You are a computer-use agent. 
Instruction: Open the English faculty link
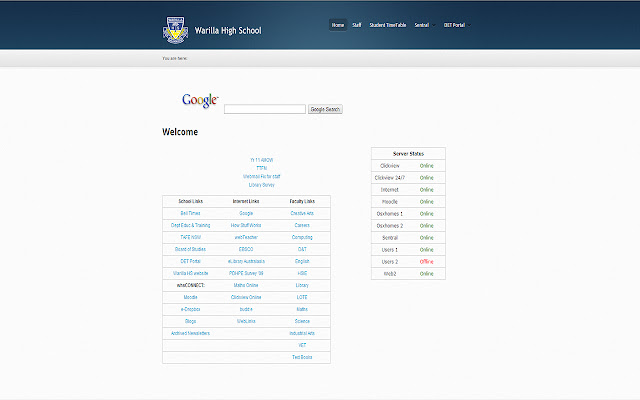pyautogui.click(x=302, y=261)
